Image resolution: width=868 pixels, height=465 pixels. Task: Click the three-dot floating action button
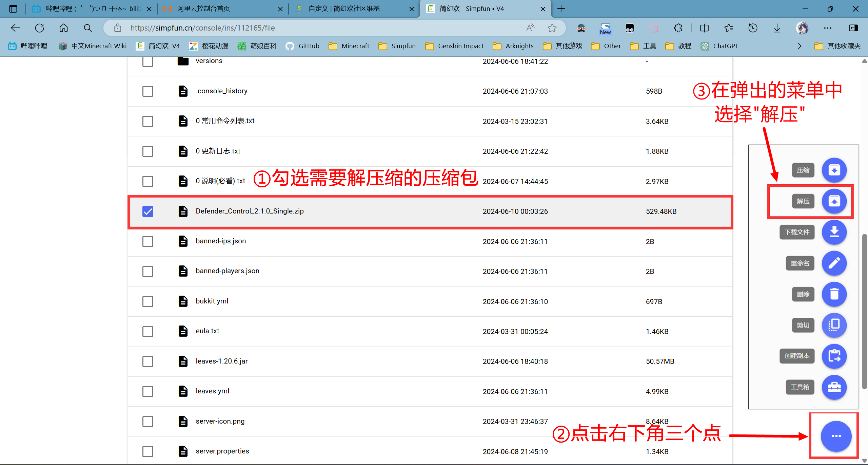(x=836, y=436)
